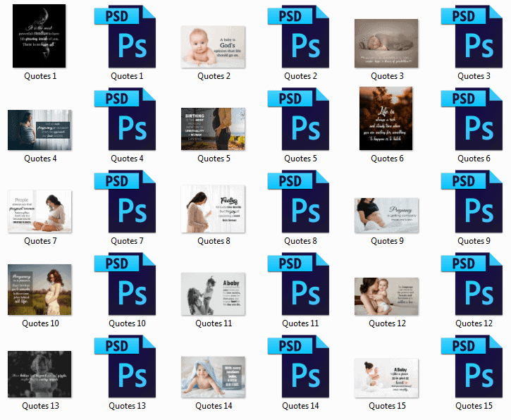The width and height of the screenshot is (511, 420).
Task: Click the "Quotes 13" name under the dark photo
Action: tap(40, 406)
